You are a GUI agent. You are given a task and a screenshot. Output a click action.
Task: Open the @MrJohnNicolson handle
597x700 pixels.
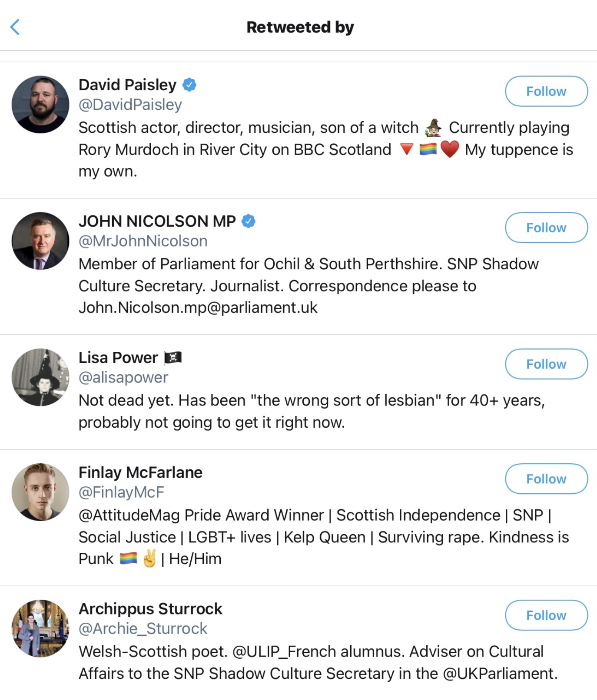(143, 241)
